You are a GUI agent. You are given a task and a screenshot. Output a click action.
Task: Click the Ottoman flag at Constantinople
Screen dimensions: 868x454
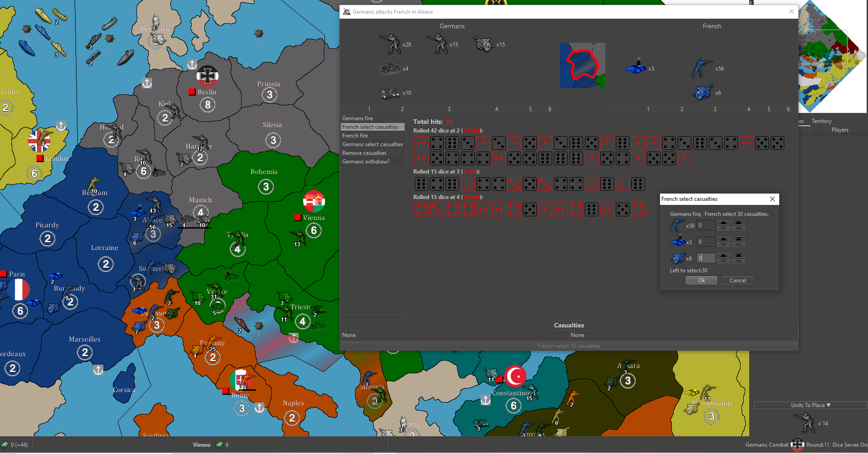[515, 376]
